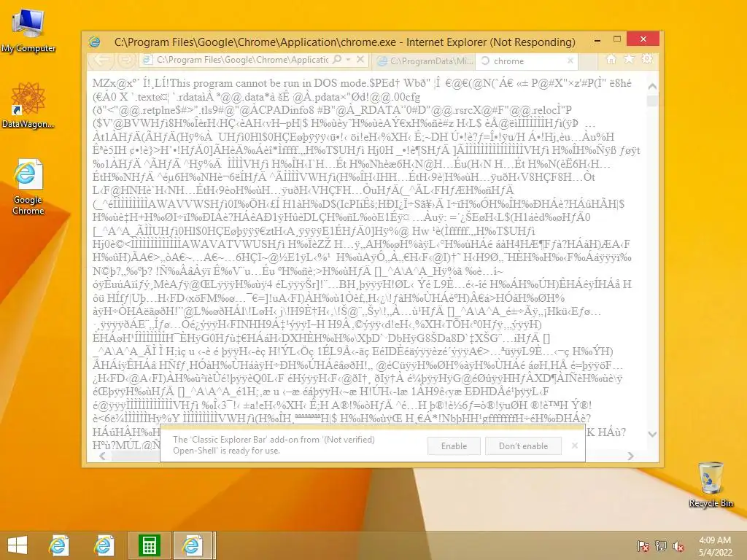
Task: Click the search magnifier icon in the address bar
Action: (x=337, y=60)
